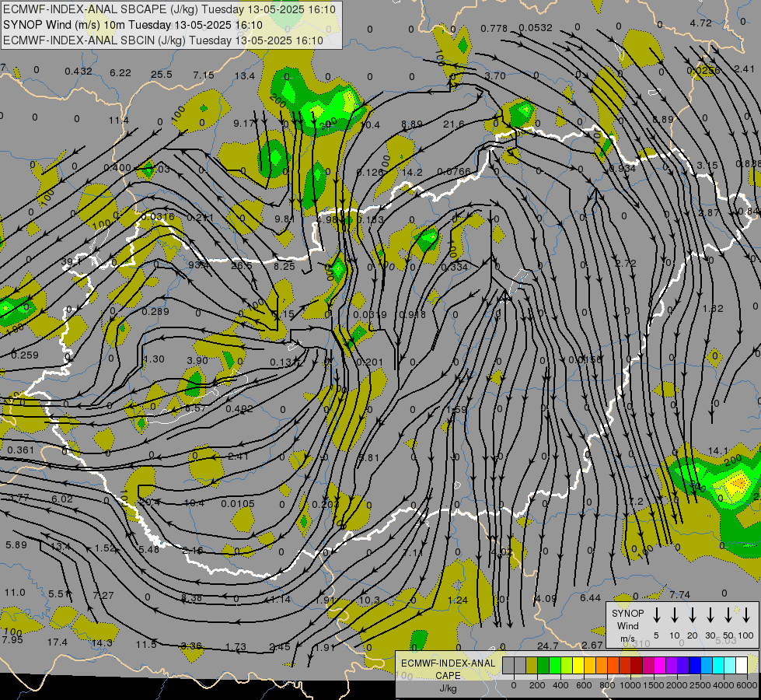Select the deep blue swatch before 2500
The image size is (761, 700).
pos(694,666)
